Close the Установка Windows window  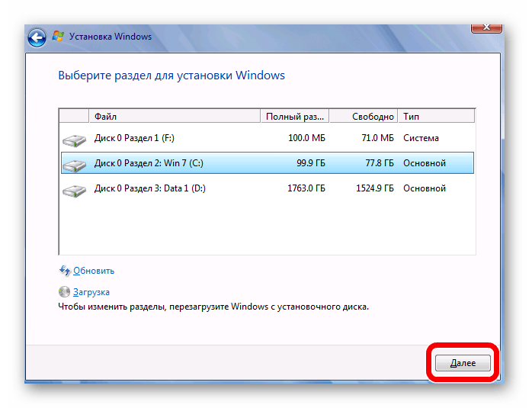(486, 28)
